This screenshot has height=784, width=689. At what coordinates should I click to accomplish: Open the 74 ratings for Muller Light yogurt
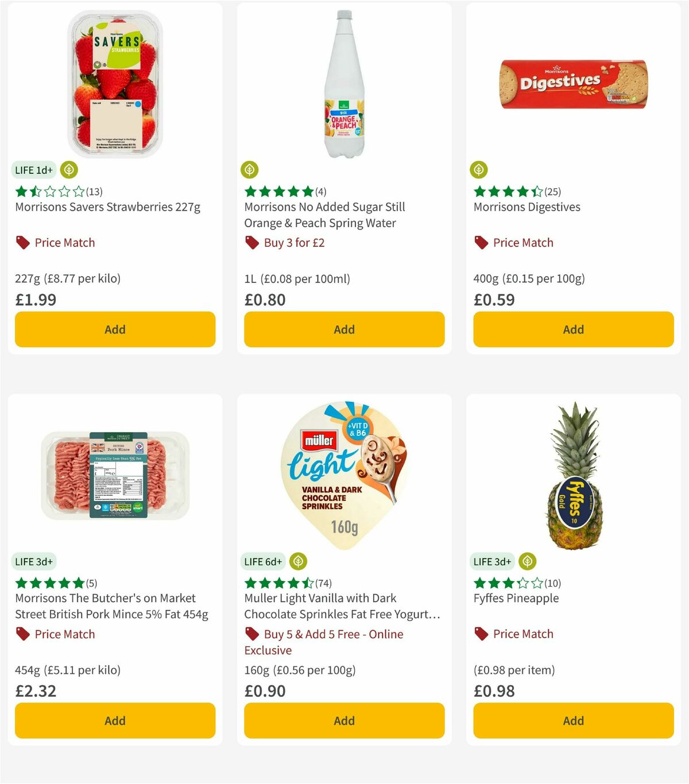click(x=323, y=583)
